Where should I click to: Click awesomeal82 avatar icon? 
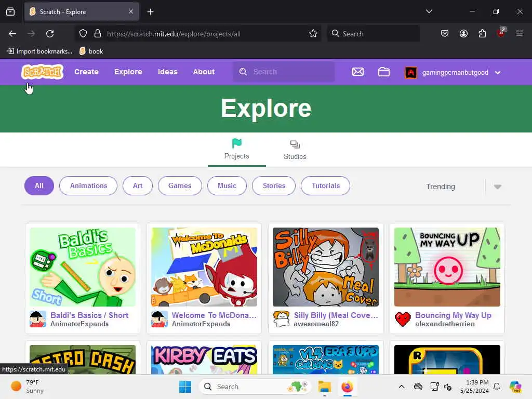tap(281, 319)
